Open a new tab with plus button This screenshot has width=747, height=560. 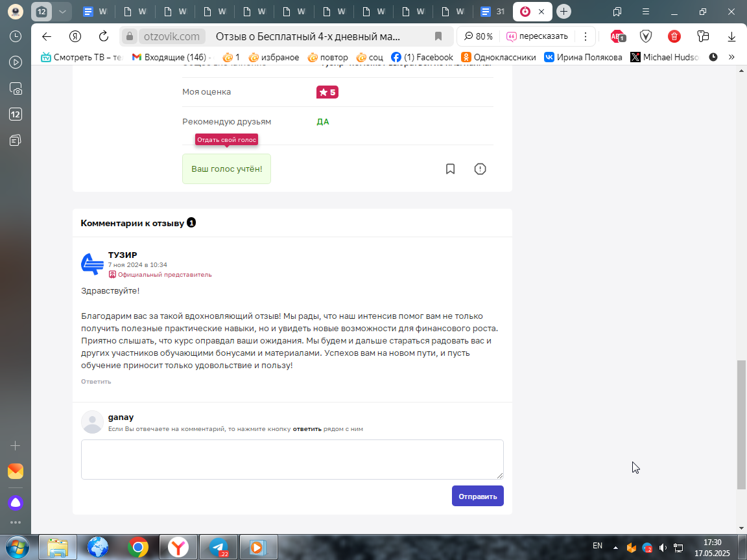click(563, 12)
